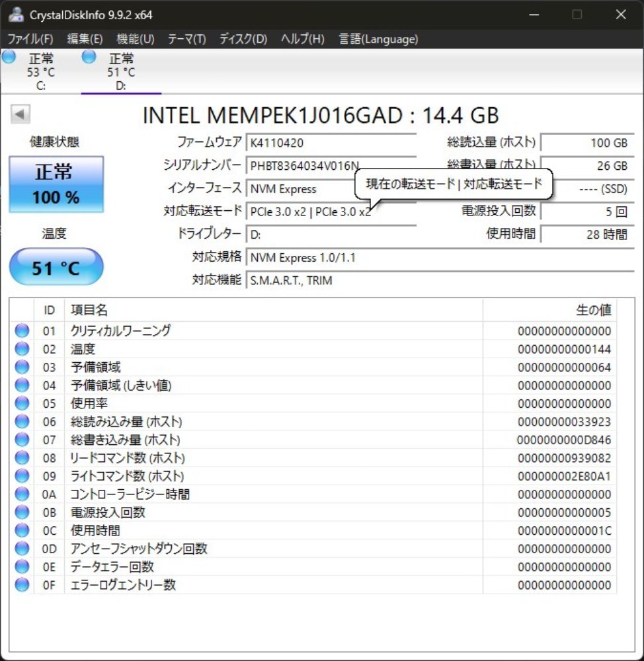Click the firmware field K4110420
This screenshot has height=661, width=644.
pyautogui.click(x=331, y=143)
